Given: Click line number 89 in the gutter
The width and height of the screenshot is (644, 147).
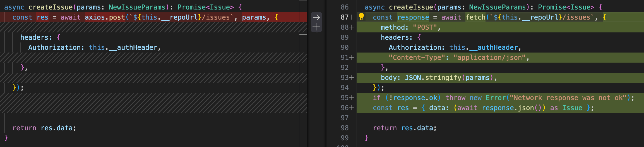Looking at the screenshot, I should coord(345,37).
